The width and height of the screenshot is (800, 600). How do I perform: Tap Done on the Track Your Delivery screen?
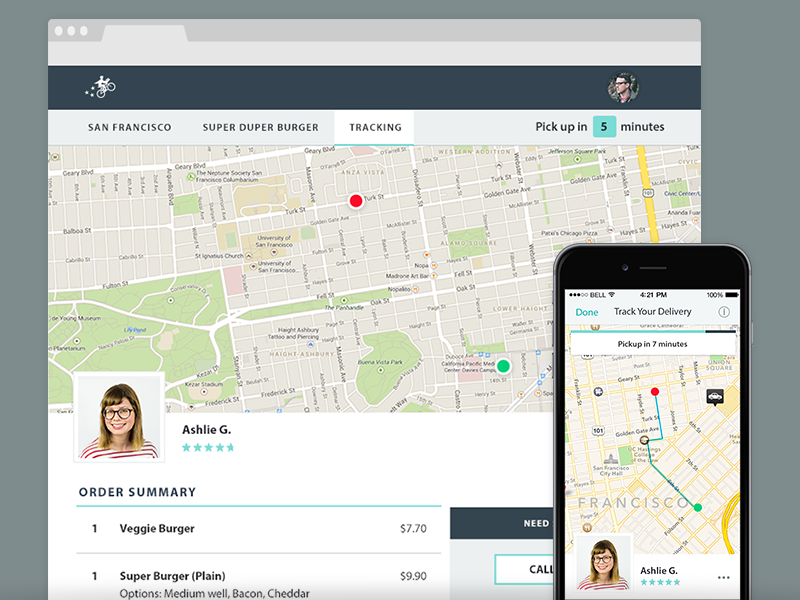pyautogui.click(x=588, y=312)
